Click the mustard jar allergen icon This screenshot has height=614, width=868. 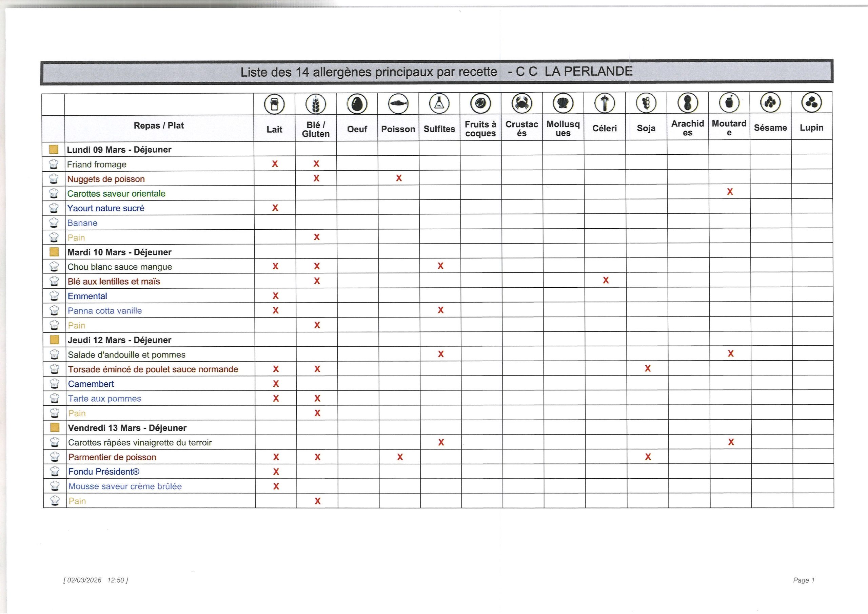pos(729,102)
